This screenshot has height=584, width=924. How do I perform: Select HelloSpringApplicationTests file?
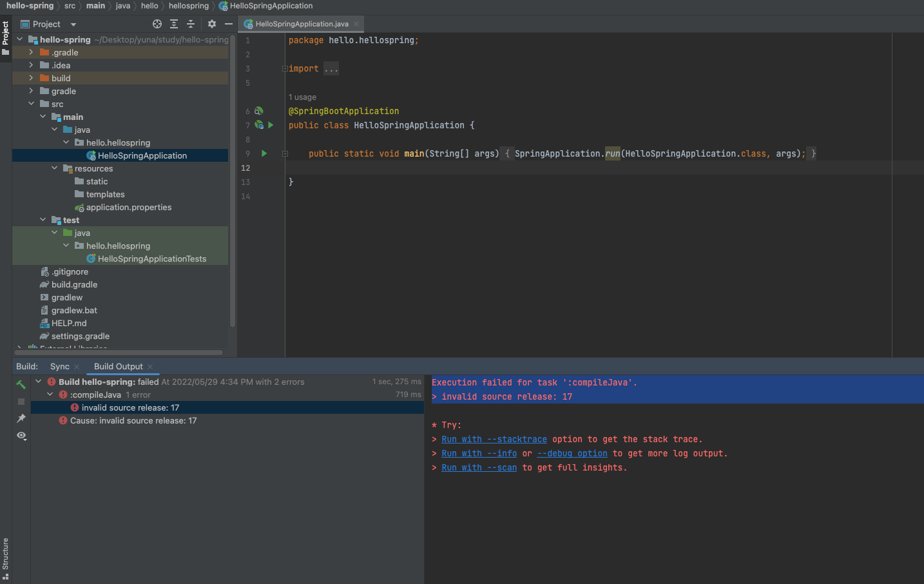120,258
